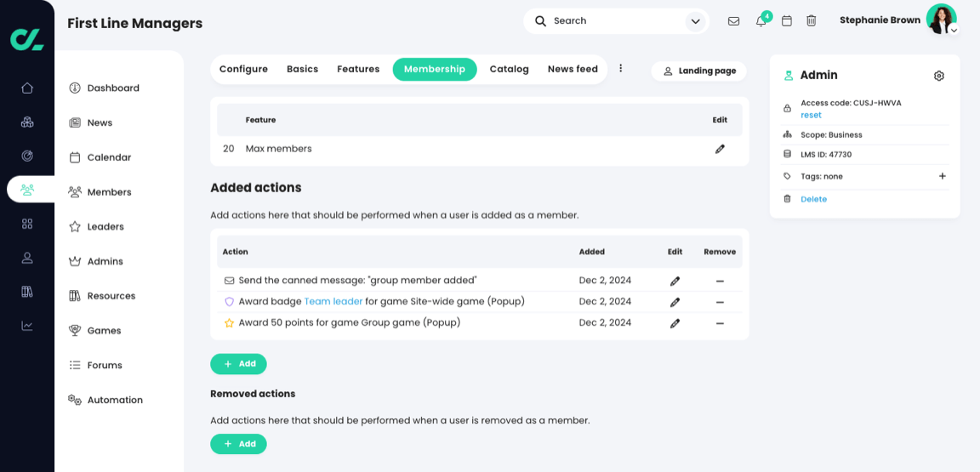Image resolution: width=980 pixels, height=472 pixels.
Task: Open more tabs vertical dots menu
Action: coord(621,69)
